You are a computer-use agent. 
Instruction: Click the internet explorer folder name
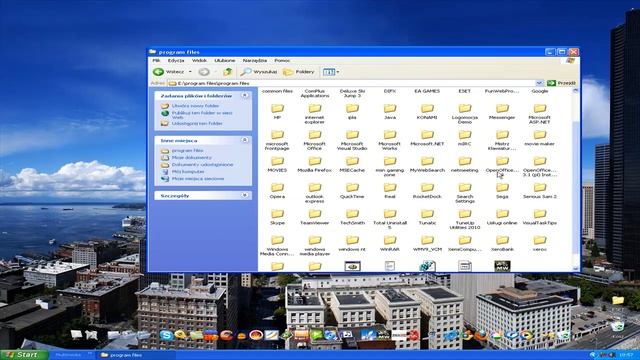click(315, 120)
